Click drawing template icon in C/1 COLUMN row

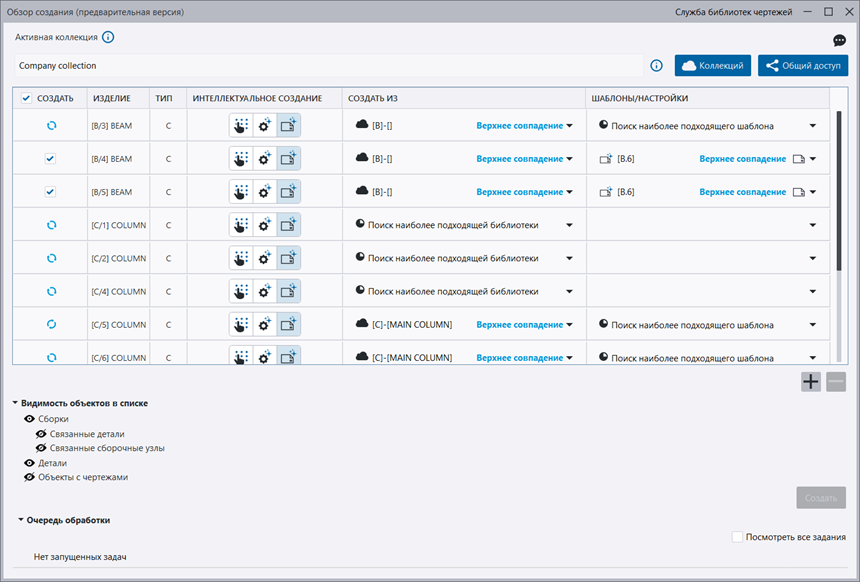click(288, 225)
